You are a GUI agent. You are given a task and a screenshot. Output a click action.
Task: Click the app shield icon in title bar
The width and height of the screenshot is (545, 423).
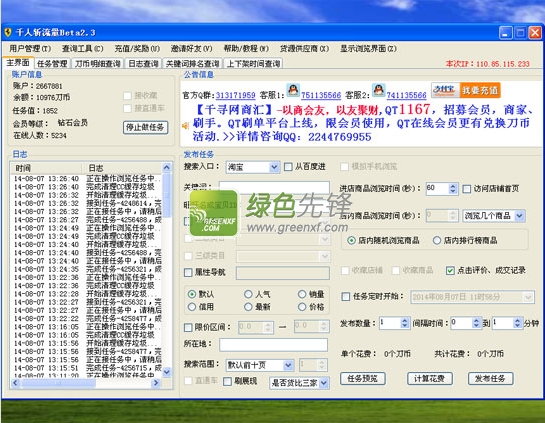point(8,33)
